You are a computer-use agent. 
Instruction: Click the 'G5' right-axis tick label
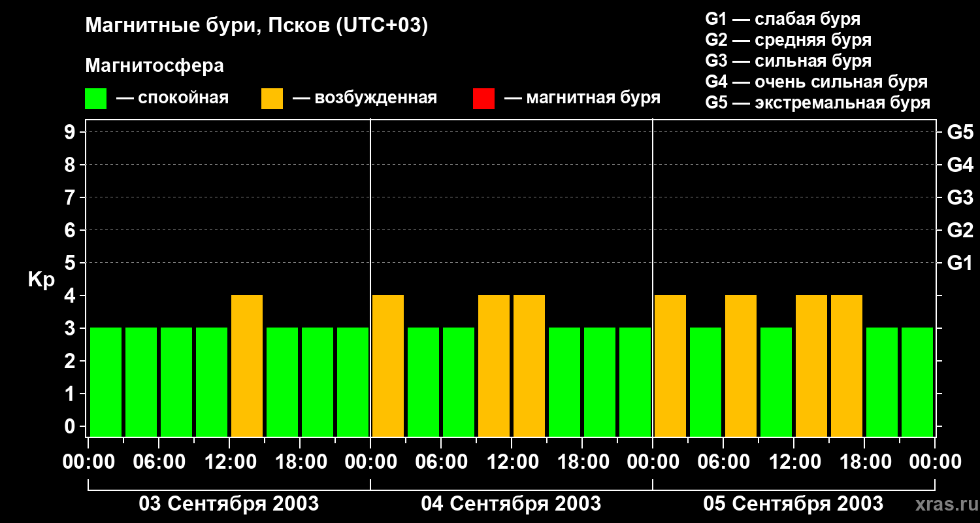(x=960, y=132)
